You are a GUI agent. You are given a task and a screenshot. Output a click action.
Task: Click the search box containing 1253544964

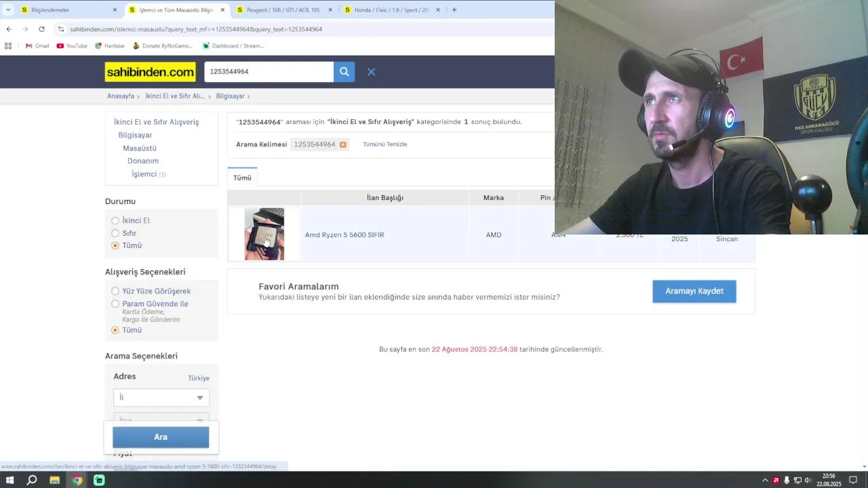tap(269, 72)
